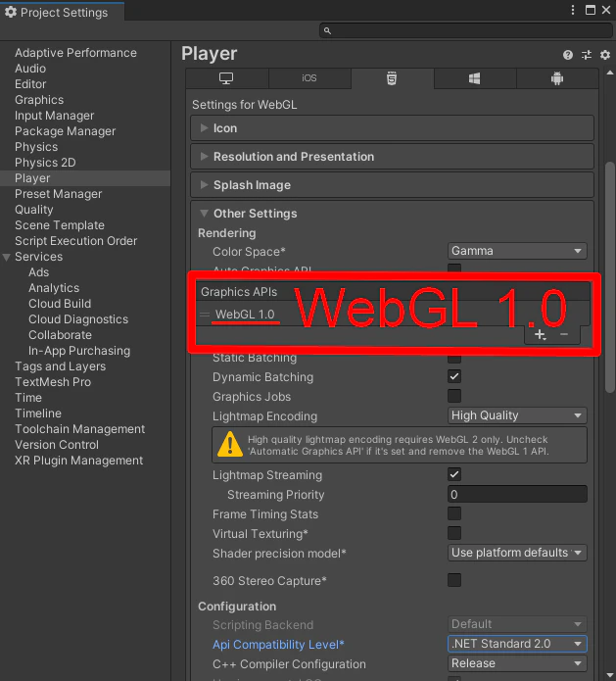Viewport: 616px width, 681px height.
Task: Select Player in the settings sidebar
Action: (85, 178)
